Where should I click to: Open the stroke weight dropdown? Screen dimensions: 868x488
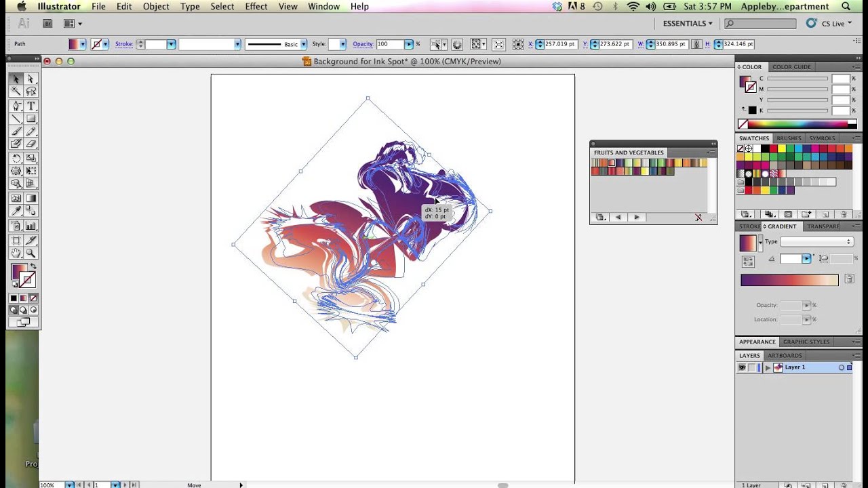(x=171, y=44)
